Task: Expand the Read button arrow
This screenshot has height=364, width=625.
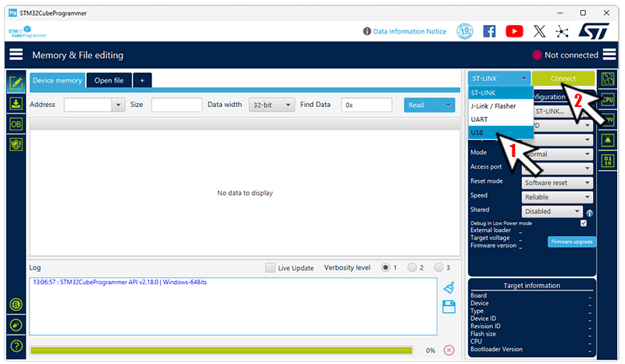Action: [x=448, y=105]
